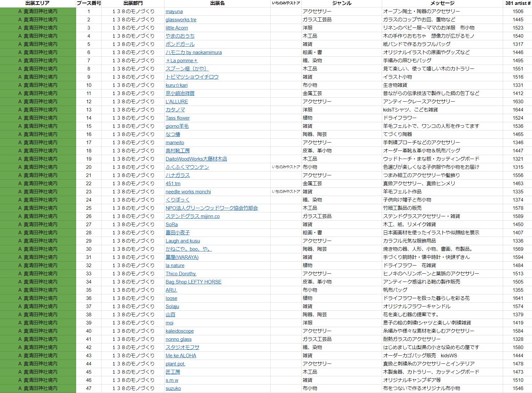Select the いちのみやストア column header
This screenshot has width=532, height=393.
(286, 3)
